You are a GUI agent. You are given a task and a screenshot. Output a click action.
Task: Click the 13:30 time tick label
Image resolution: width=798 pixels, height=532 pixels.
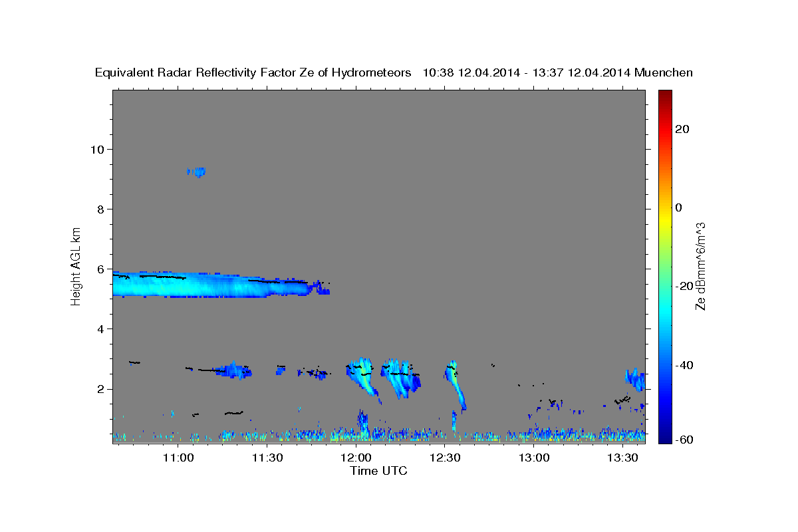pos(622,458)
